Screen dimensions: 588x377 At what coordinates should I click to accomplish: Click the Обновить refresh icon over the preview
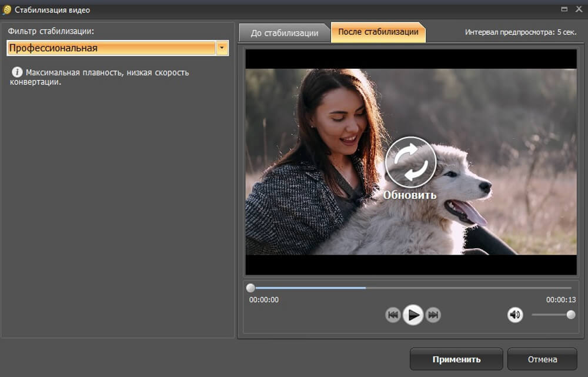click(x=410, y=162)
